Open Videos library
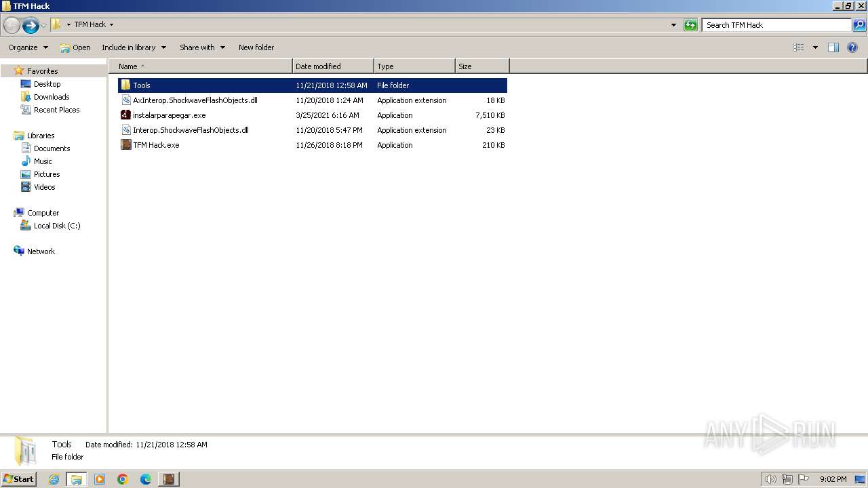 point(44,187)
